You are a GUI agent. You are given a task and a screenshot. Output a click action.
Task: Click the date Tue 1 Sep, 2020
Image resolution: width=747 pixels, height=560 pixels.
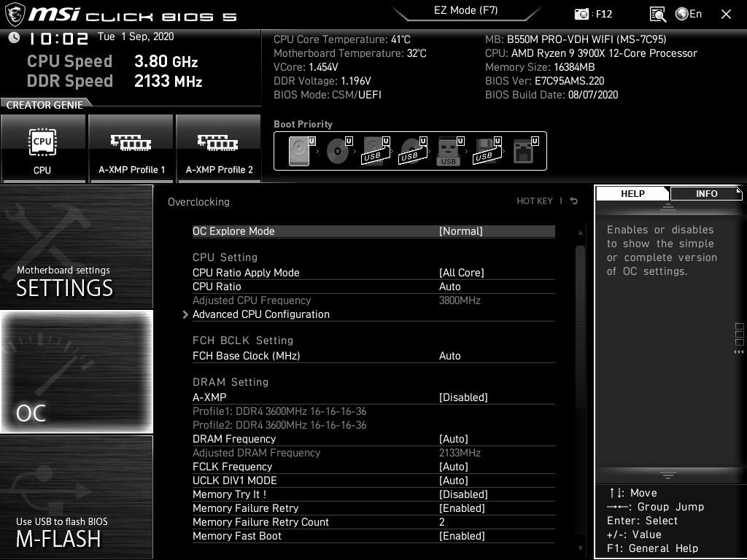coord(136,36)
